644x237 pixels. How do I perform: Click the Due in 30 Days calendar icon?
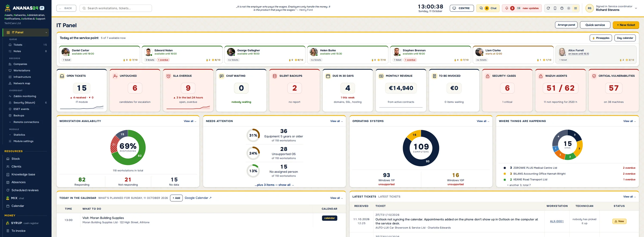pos(328,76)
